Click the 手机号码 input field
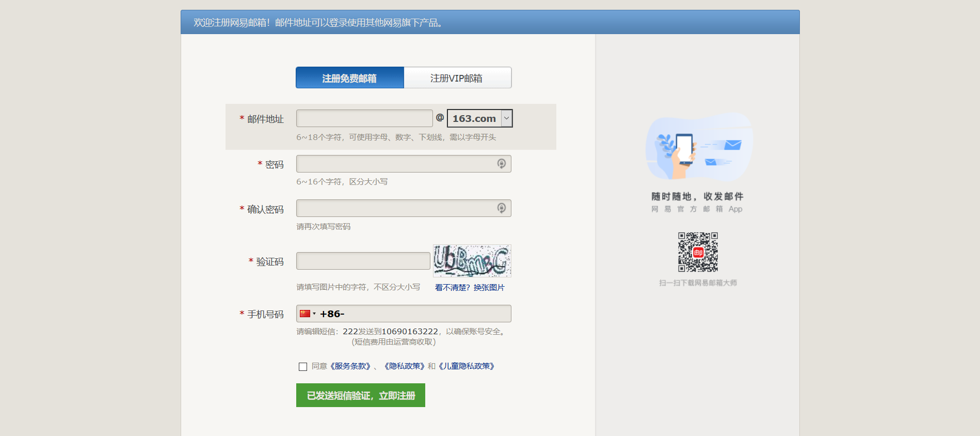980x436 pixels. (x=404, y=314)
